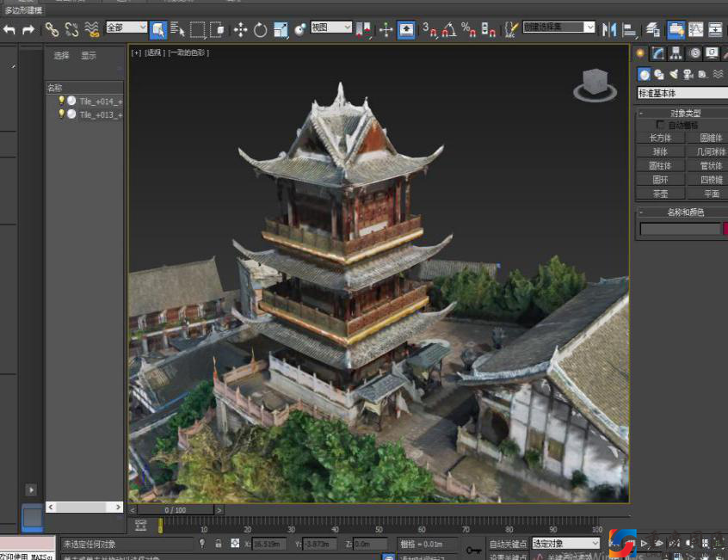Screen dimensions: 728x560
Task: Open the reference coordinate 视图 dropdown
Action: pyautogui.click(x=331, y=28)
